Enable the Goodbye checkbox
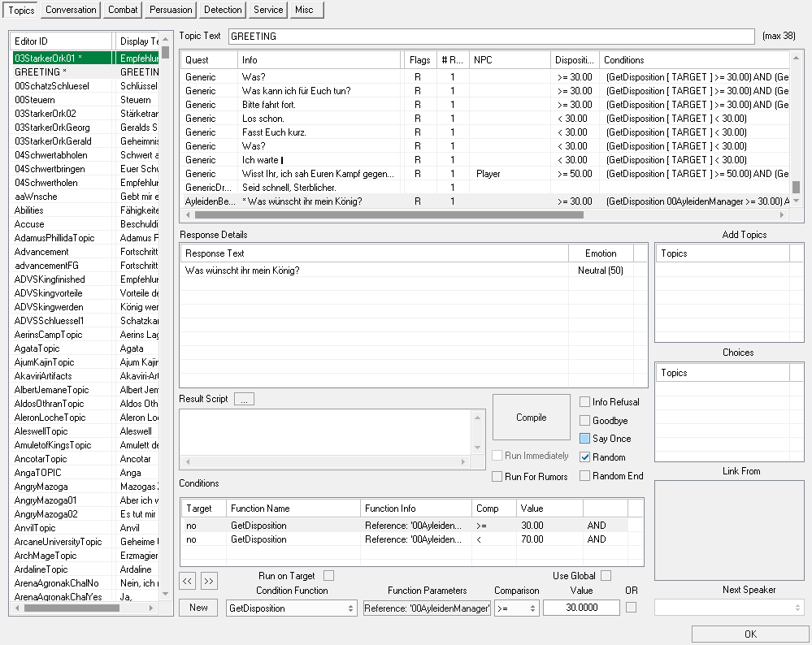812x645 pixels. (585, 421)
